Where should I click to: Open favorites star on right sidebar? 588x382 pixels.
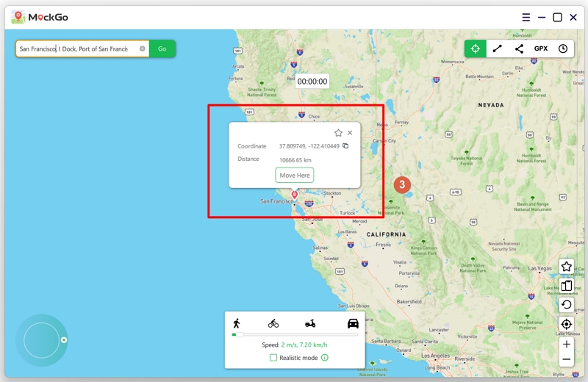pos(566,267)
